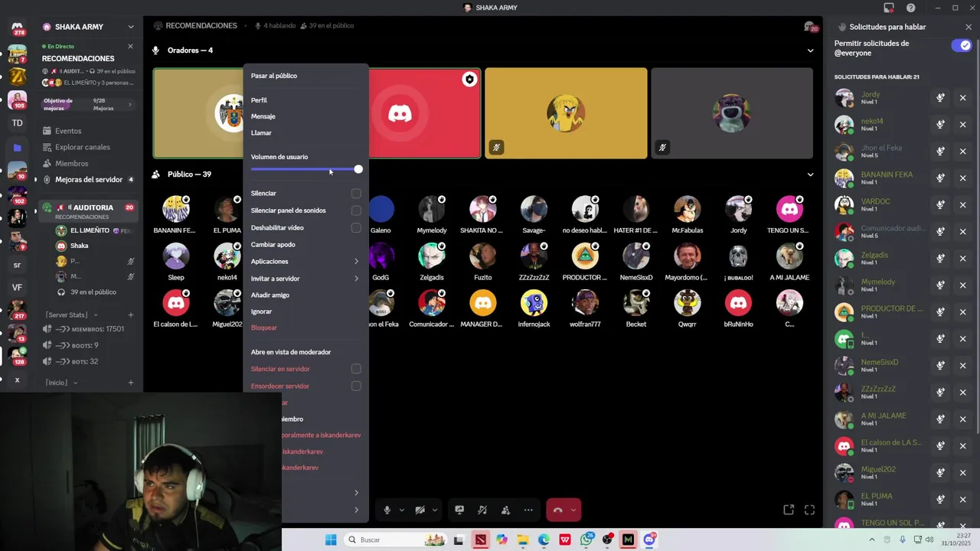Viewport: 980px width, 551px height.
Task: Open SHAKA ARMY server dropdown
Action: [x=131, y=27]
